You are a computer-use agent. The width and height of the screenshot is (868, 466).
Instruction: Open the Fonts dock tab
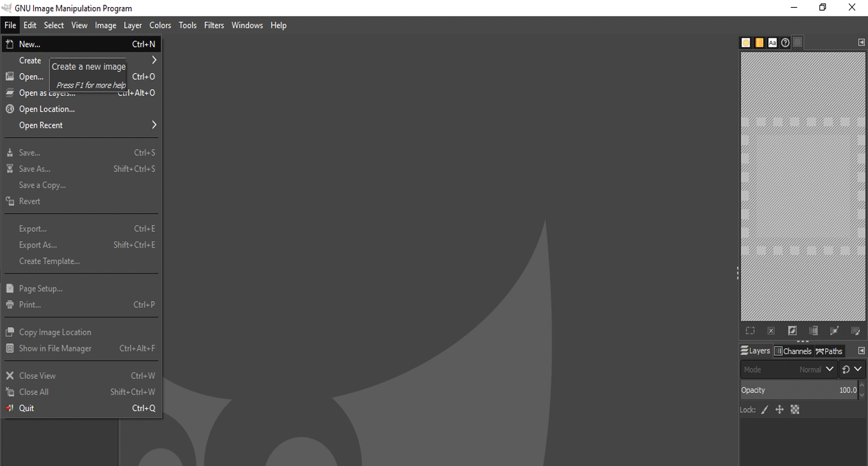pos(773,43)
